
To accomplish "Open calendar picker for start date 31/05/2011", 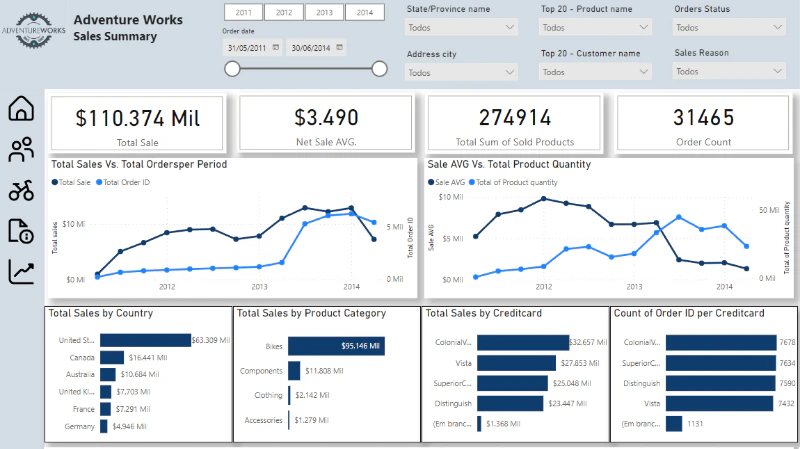I will [x=276, y=47].
